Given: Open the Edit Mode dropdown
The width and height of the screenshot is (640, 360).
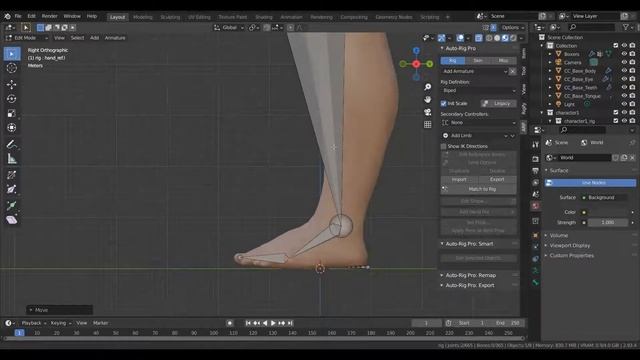Looking at the screenshot, I should pos(27,38).
